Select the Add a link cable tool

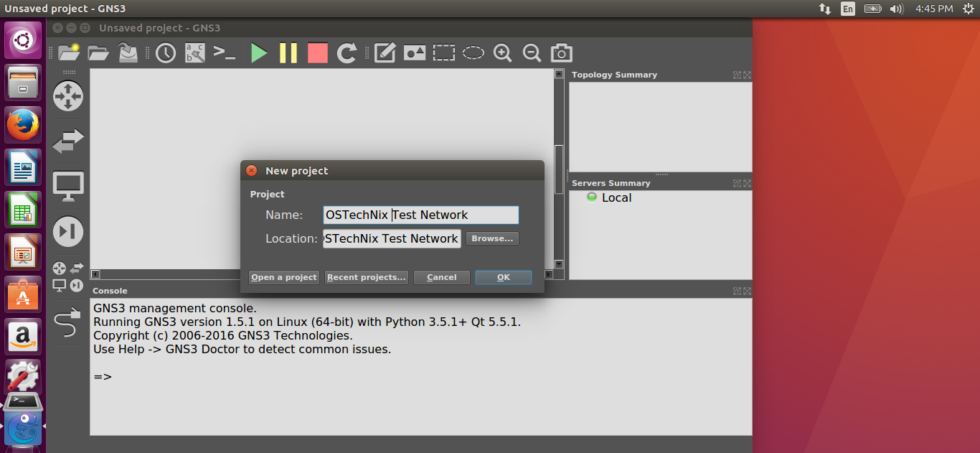[67, 322]
